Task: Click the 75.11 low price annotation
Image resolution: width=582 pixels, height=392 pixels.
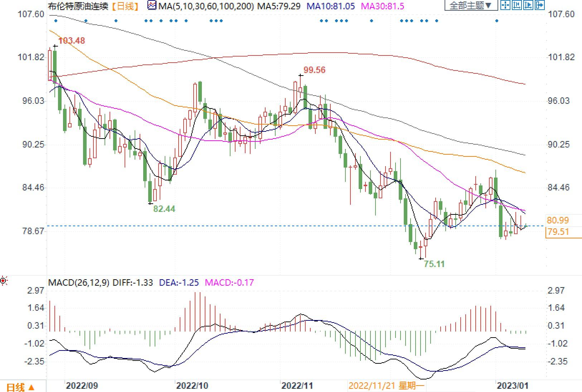Action: point(434,264)
